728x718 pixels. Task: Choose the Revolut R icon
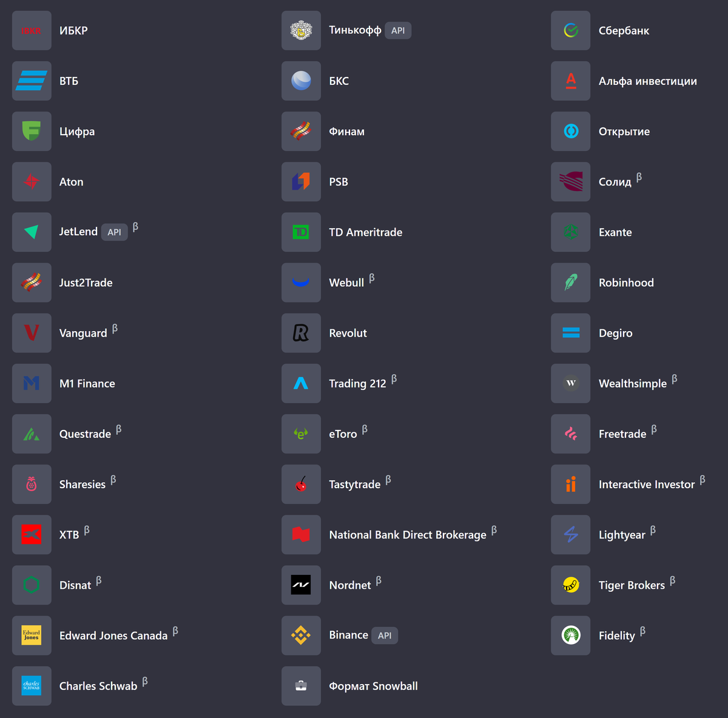point(301,332)
